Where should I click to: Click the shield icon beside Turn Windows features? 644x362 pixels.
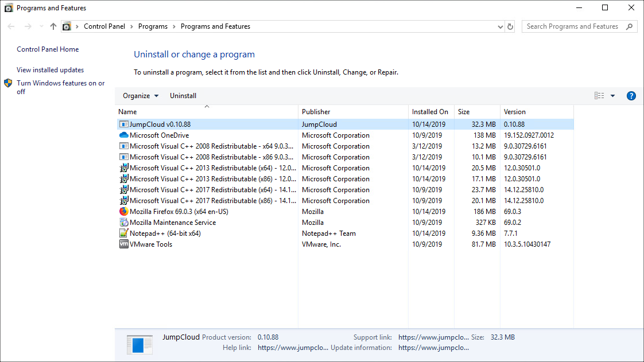click(8, 83)
